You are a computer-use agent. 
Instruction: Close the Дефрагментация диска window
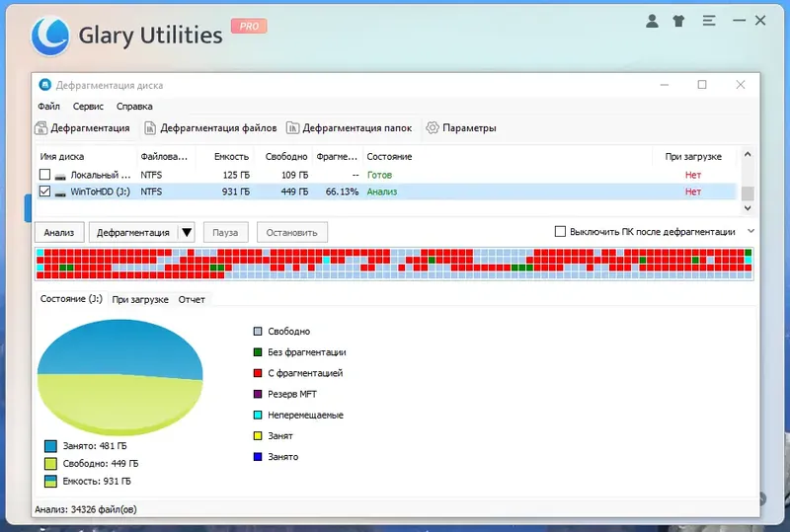pyautogui.click(x=740, y=85)
